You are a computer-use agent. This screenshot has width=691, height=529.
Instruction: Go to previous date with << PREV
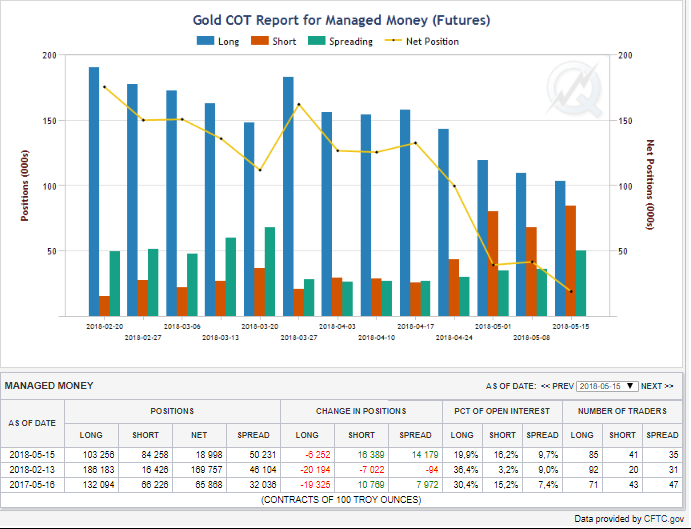point(557,386)
